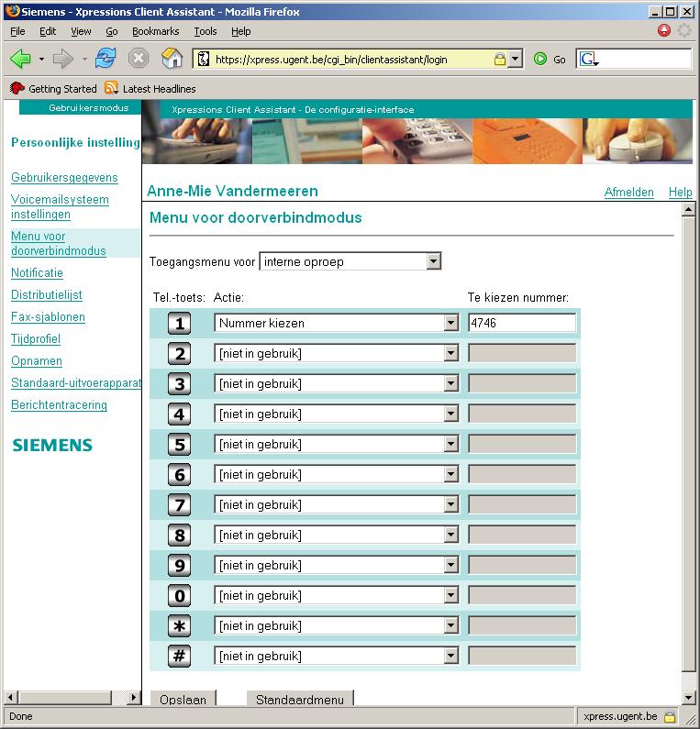Image resolution: width=700 pixels, height=729 pixels.
Task: Open the address bar URL history dropdown
Action: [515, 59]
